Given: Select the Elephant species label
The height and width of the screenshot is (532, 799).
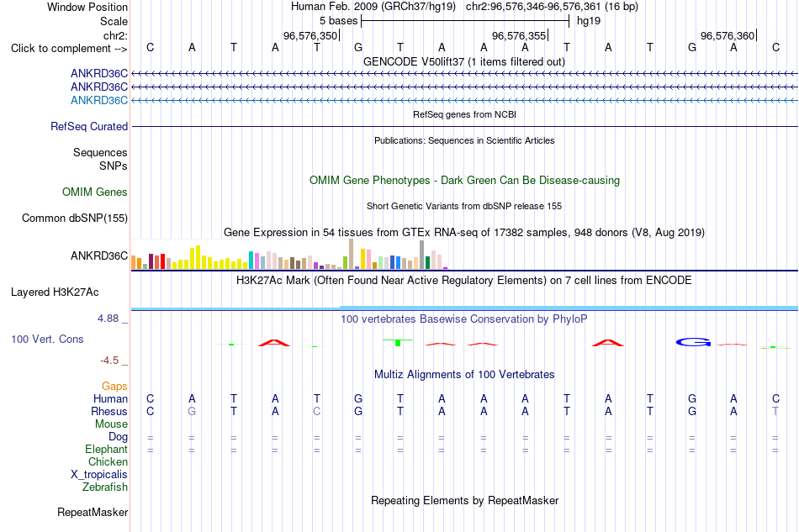Looking at the screenshot, I should [x=106, y=449].
